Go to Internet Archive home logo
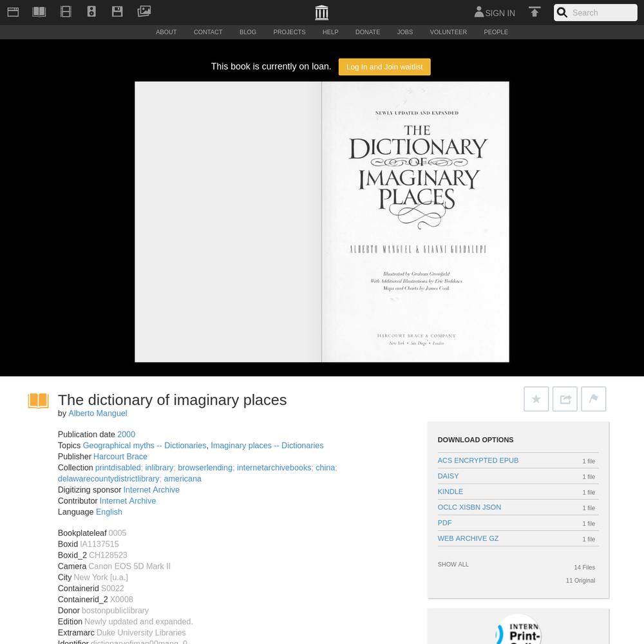Image resolution: width=644 pixels, height=644 pixels. click(x=321, y=13)
